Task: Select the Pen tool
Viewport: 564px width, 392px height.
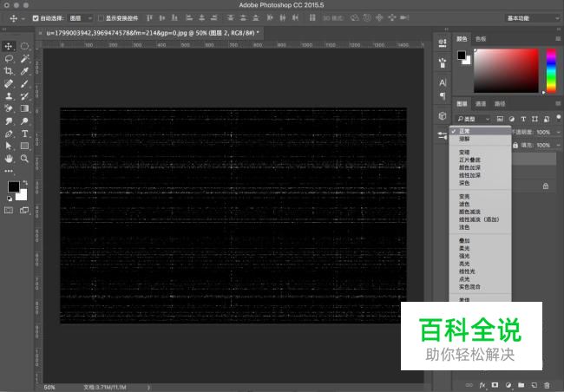Action: coord(9,134)
